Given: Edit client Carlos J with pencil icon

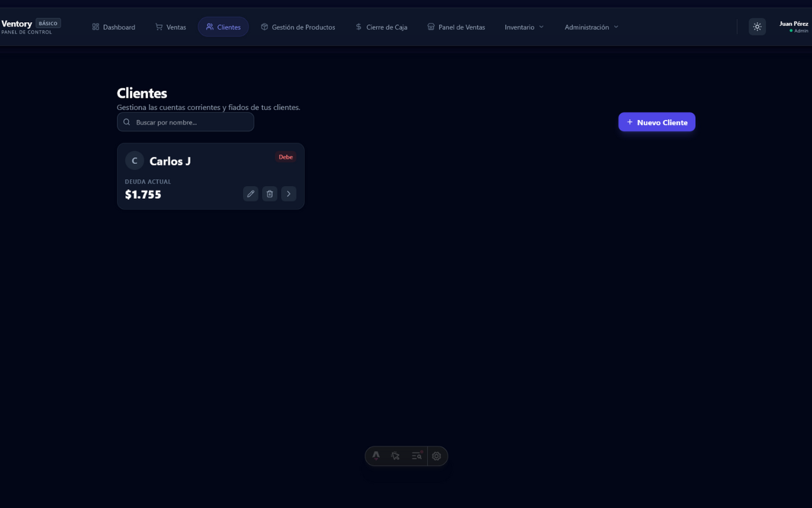Looking at the screenshot, I should [251, 194].
